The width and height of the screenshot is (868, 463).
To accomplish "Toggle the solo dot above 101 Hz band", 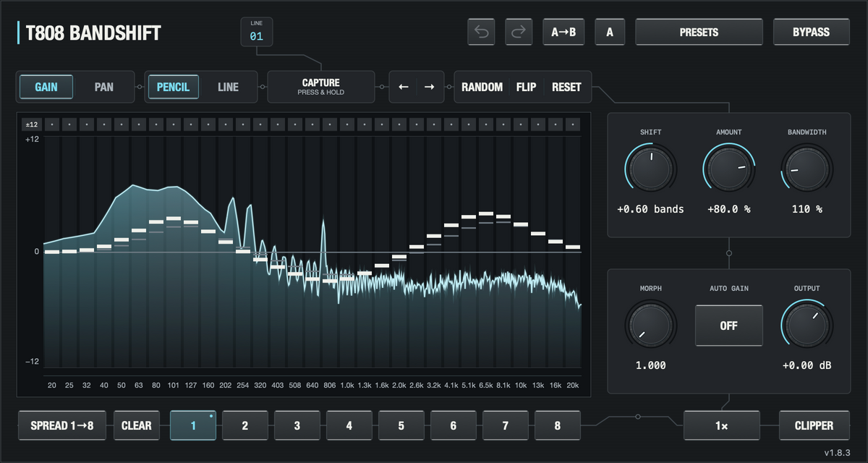I will coord(174,124).
